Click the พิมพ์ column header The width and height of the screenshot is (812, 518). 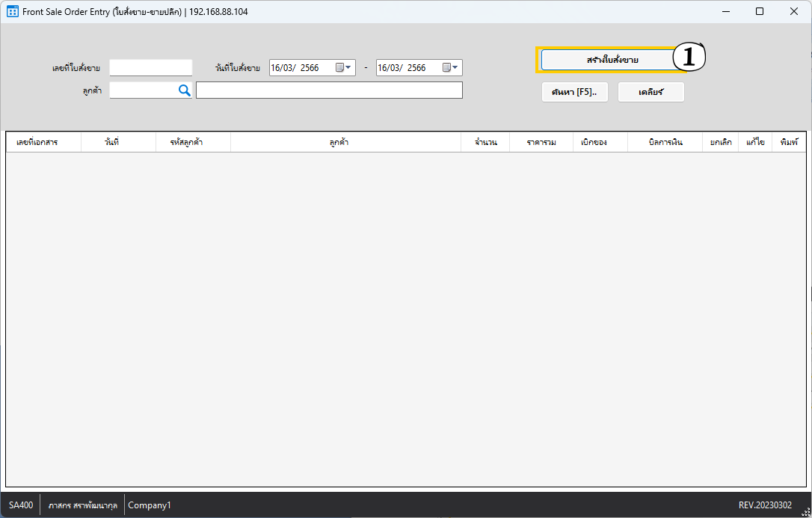[x=789, y=142]
